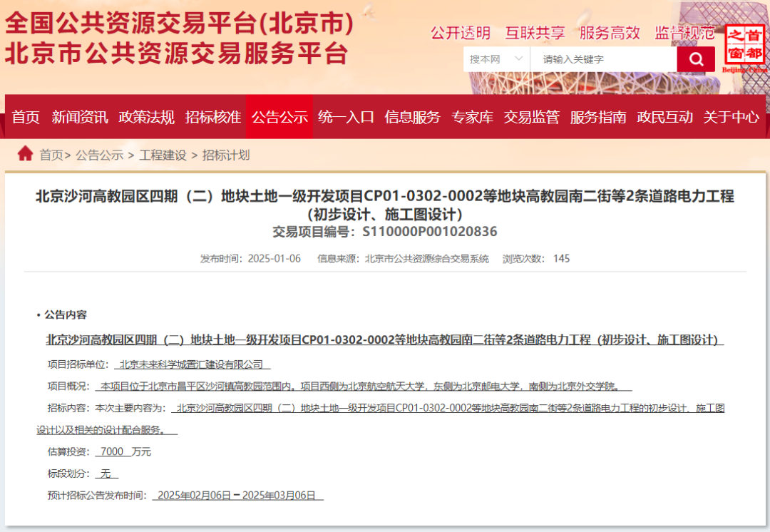Open the 服务指南 menu item
The width and height of the screenshot is (770, 532).
(x=598, y=117)
